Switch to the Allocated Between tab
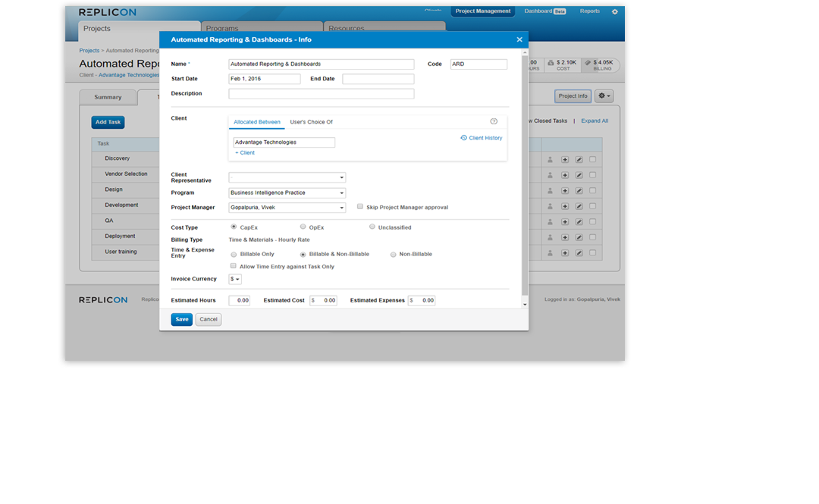 (257, 122)
